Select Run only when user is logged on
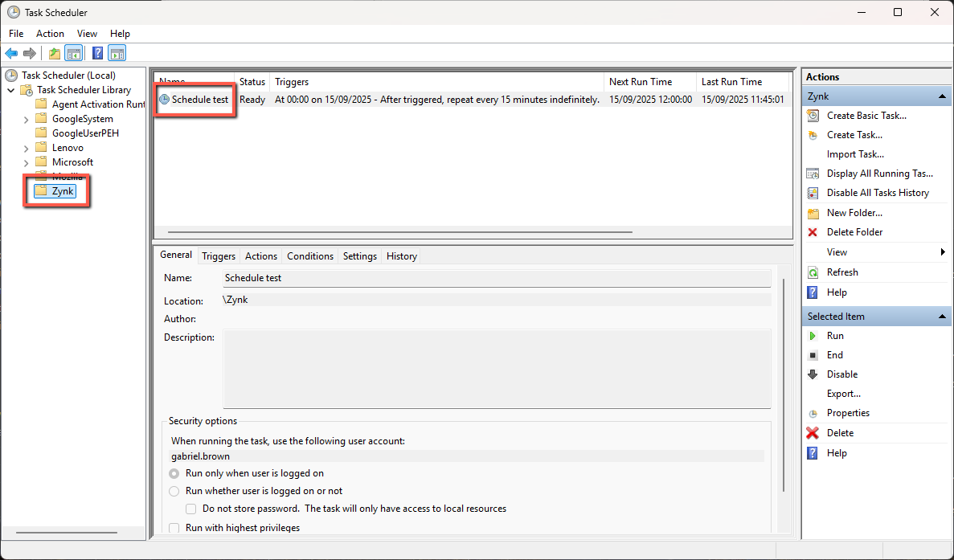954x560 pixels. coord(174,474)
